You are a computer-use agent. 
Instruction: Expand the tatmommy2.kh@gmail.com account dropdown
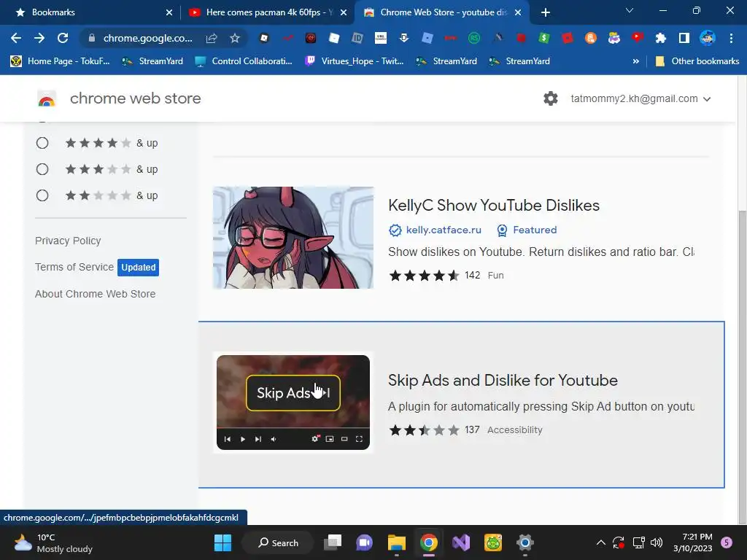click(x=707, y=99)
